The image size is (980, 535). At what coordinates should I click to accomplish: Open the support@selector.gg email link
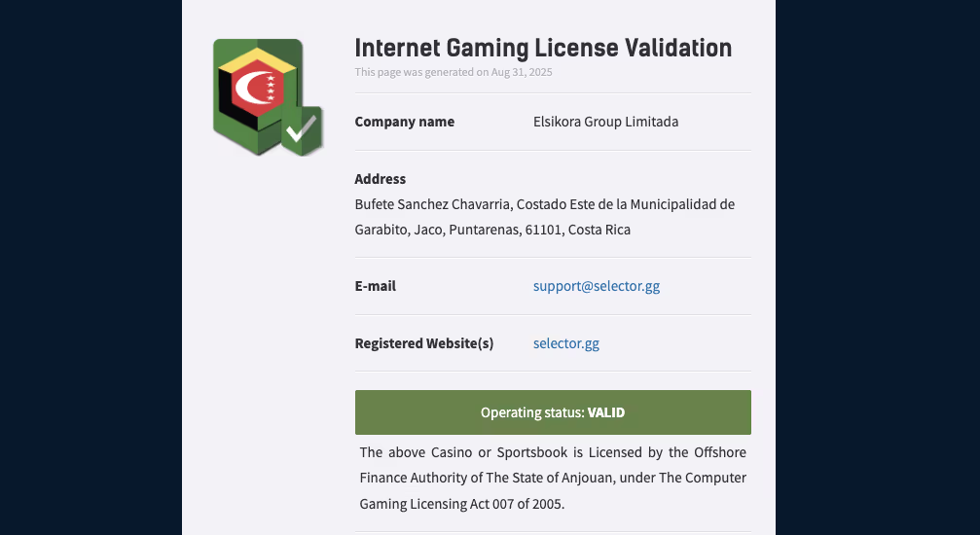(597, 286)
